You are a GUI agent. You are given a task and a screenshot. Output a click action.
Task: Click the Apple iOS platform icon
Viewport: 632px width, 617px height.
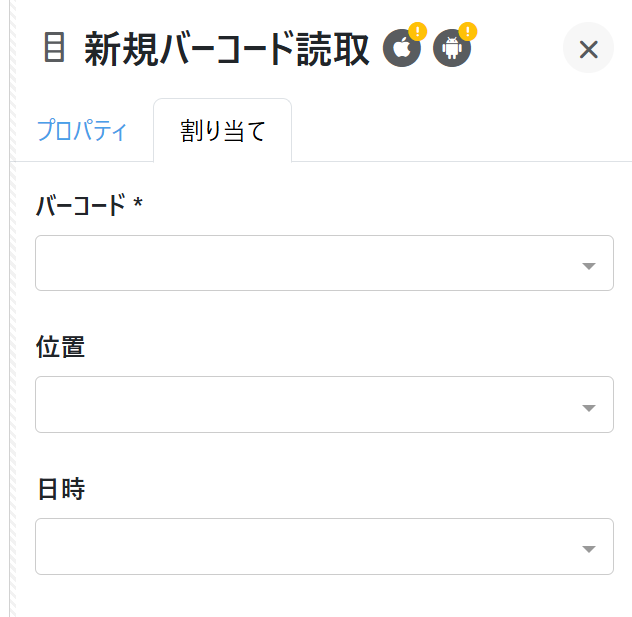click(x=401, y=50)
